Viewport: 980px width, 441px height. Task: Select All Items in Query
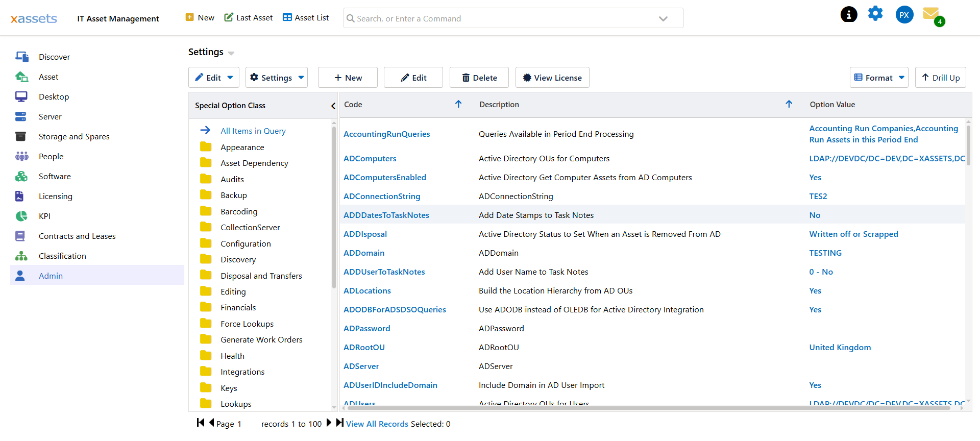(253, 131)
